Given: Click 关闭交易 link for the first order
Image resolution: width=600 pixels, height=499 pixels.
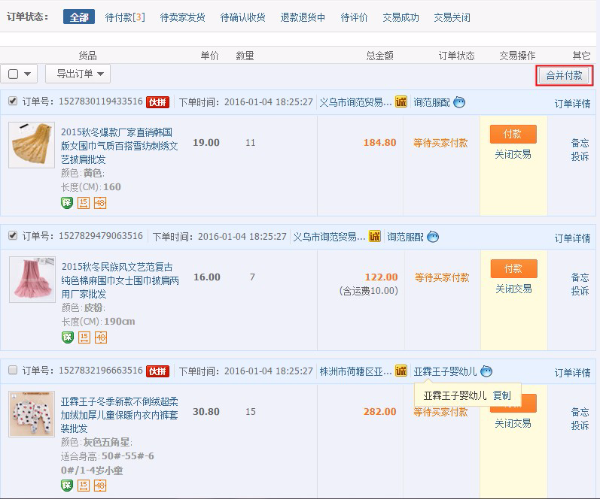Looking at the screenshot, I should pos(513,155).
